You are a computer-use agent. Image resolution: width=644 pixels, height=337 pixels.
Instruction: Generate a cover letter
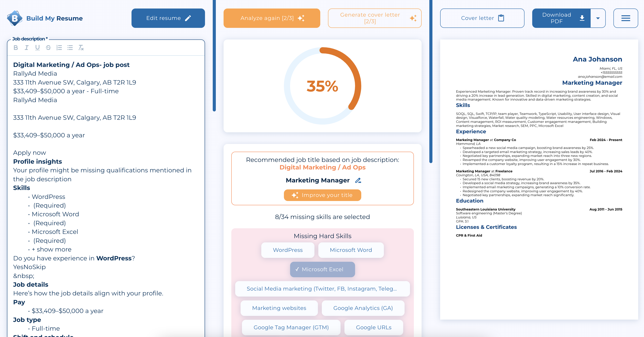[x=374, y=18]
